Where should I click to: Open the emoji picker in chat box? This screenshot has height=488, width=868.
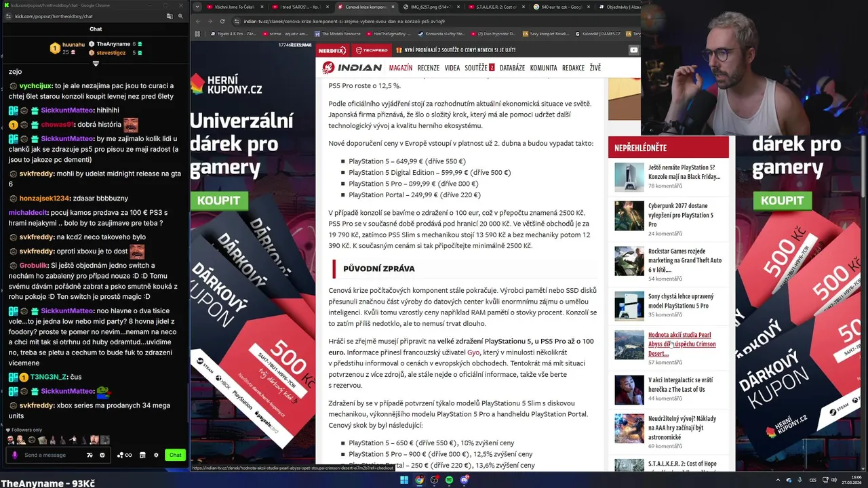102,455
